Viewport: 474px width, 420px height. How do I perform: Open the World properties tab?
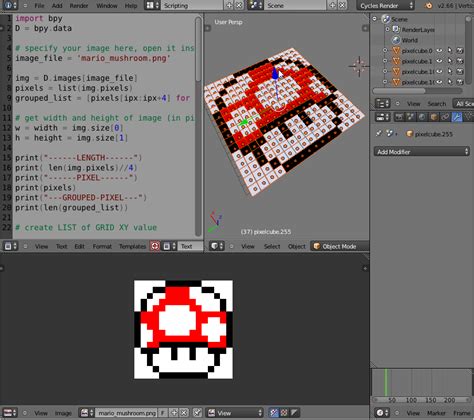click(x=422, y=117)
